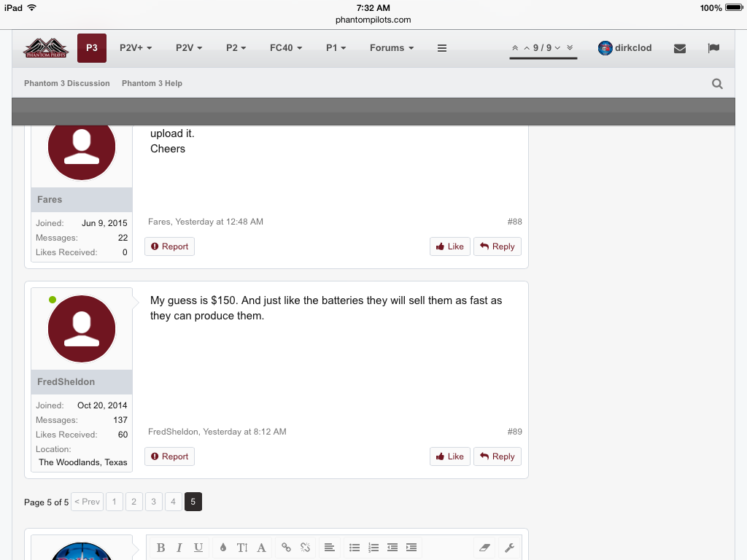Open Phantom 3 Help section
The height and width of the screenshot is (560, 747).
[x=152, y=83]
